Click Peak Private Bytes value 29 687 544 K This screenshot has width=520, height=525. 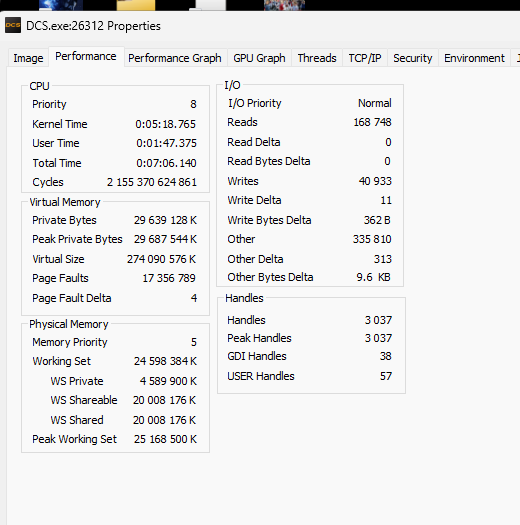click(165, 239)
